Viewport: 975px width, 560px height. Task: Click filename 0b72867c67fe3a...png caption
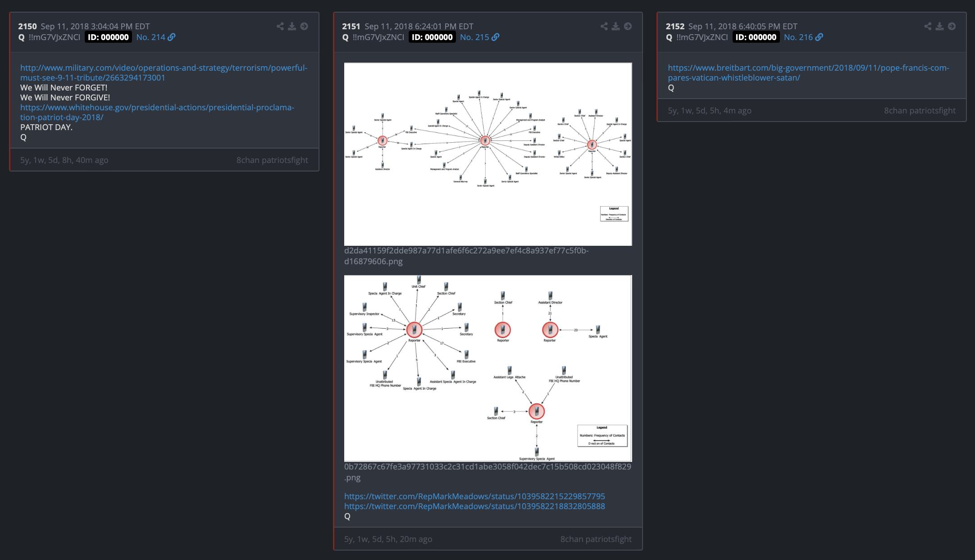point(487,472)
